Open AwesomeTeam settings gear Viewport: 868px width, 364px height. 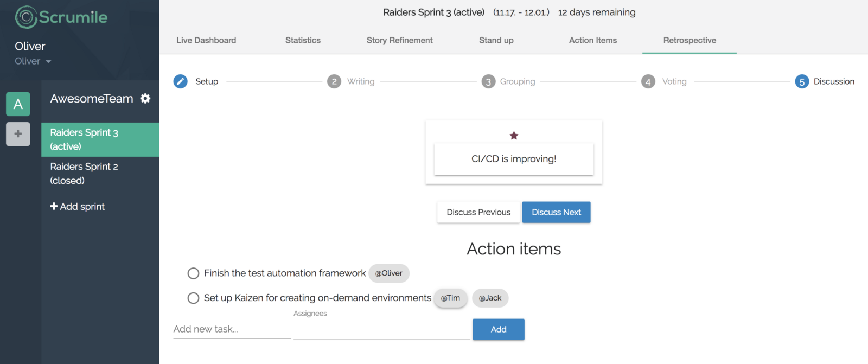pyautogui.click(x=145, y=98)
